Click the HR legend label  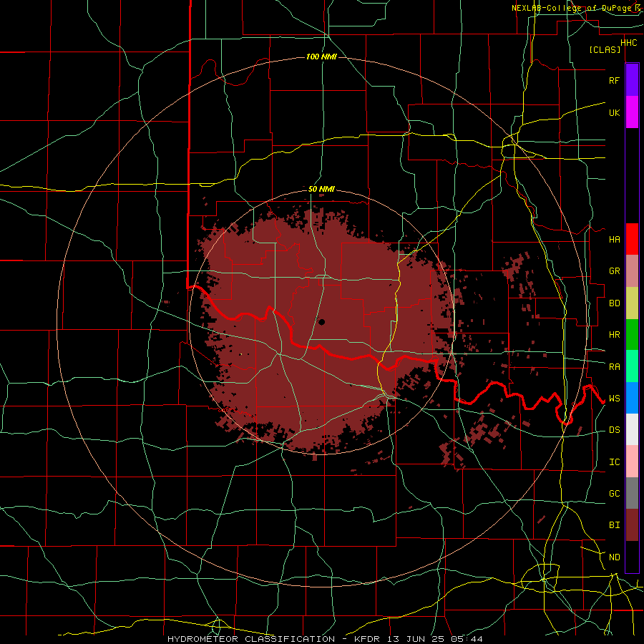click(x=614, y=335)
